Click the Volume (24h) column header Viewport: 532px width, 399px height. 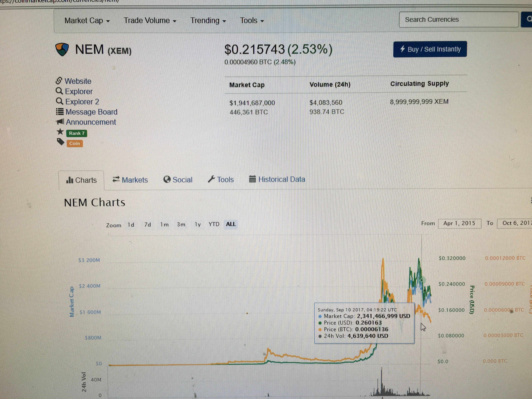pos(330,84)
